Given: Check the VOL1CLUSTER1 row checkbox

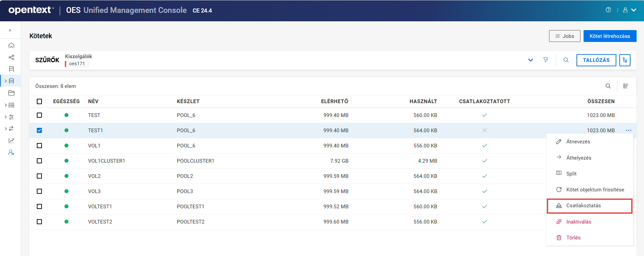Looking at the screenshot, I should (40, 161).
